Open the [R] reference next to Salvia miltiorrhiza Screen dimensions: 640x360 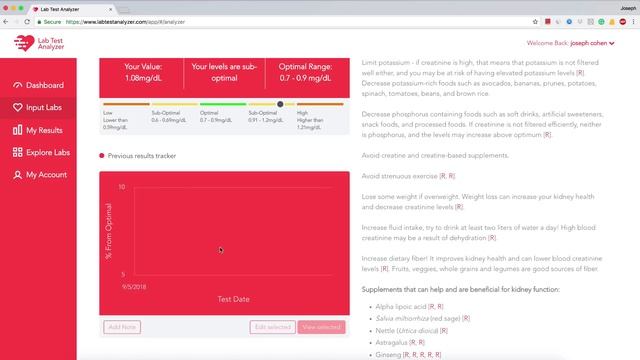pos(466,318)
